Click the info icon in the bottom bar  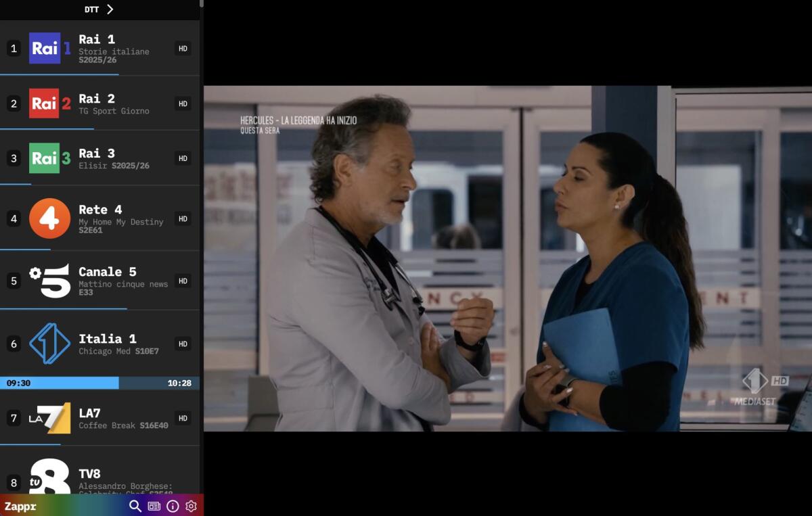pos(173,506)
